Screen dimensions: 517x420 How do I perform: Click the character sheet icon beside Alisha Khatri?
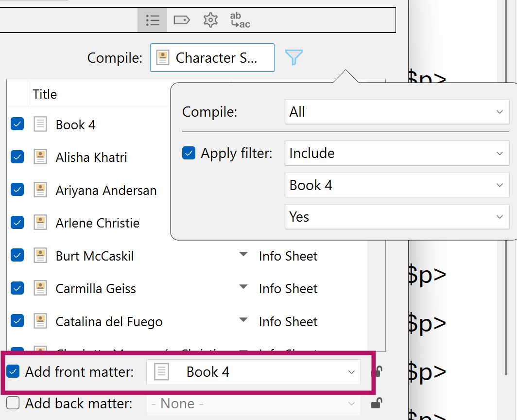click(x=40, y=157)
